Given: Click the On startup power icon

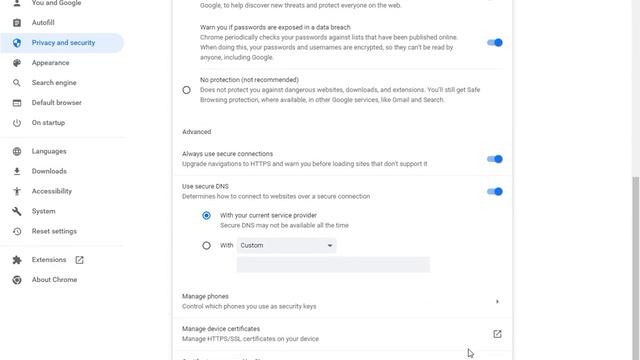Looking at the screenshot, I should click(x=17, y=123).
